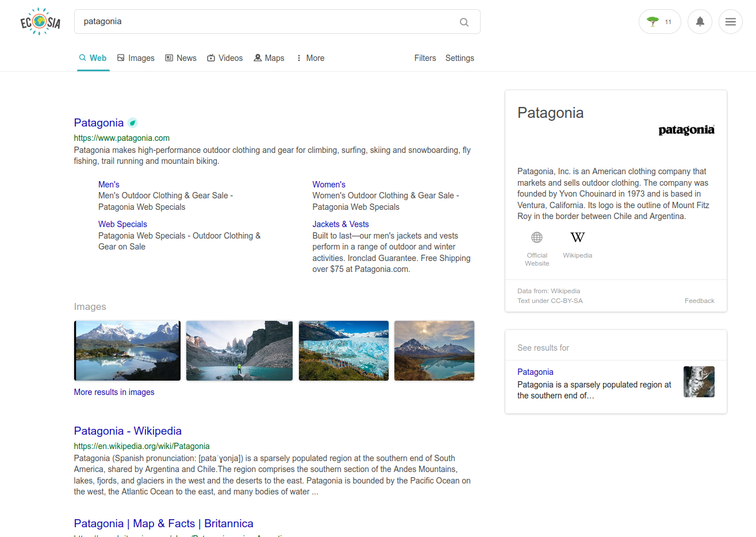
Task: Expand the More menu
Action: [310, 58]
